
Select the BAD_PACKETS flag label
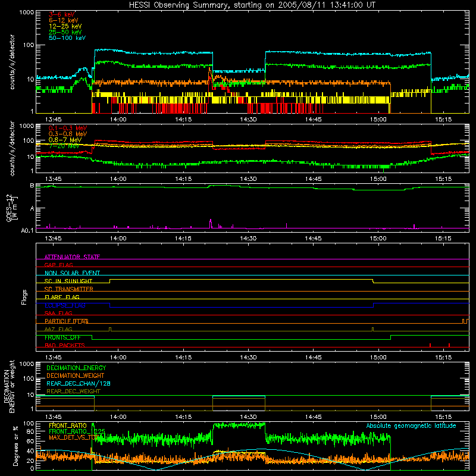[65, 346]
